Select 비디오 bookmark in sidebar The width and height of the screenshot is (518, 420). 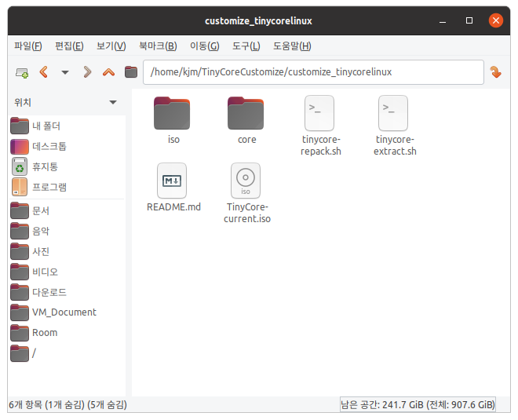click(67, 272)
